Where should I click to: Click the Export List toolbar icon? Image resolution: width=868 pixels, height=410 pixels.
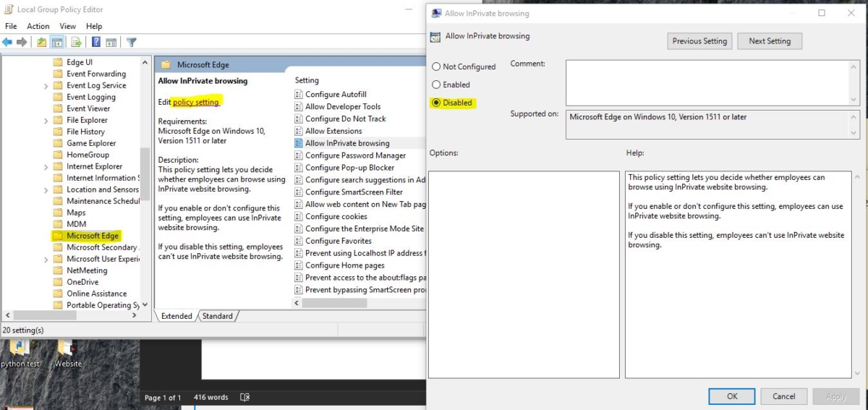75,42
